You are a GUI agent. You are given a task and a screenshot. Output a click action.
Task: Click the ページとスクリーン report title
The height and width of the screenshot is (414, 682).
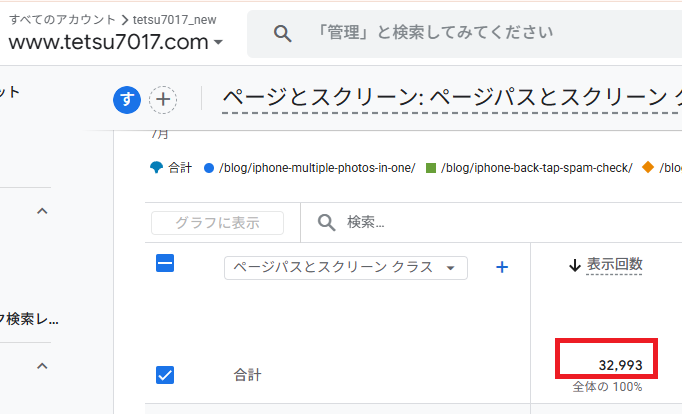click(x=452, y=97)
